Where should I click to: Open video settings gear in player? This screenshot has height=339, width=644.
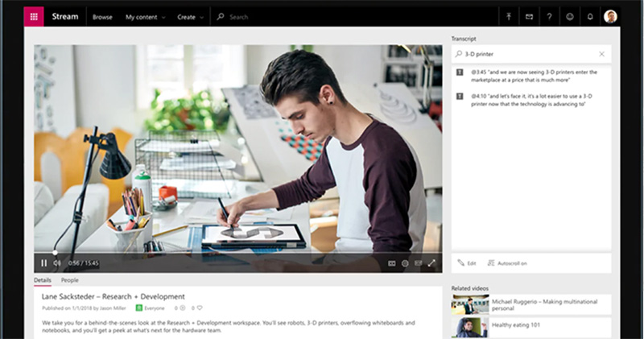click(x=405, y=263)
